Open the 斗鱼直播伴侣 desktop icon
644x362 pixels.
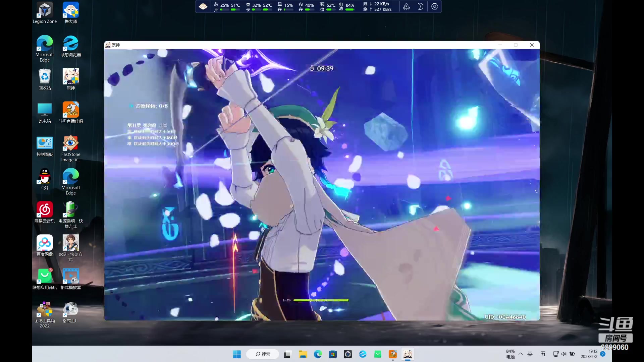coord(71,112)
